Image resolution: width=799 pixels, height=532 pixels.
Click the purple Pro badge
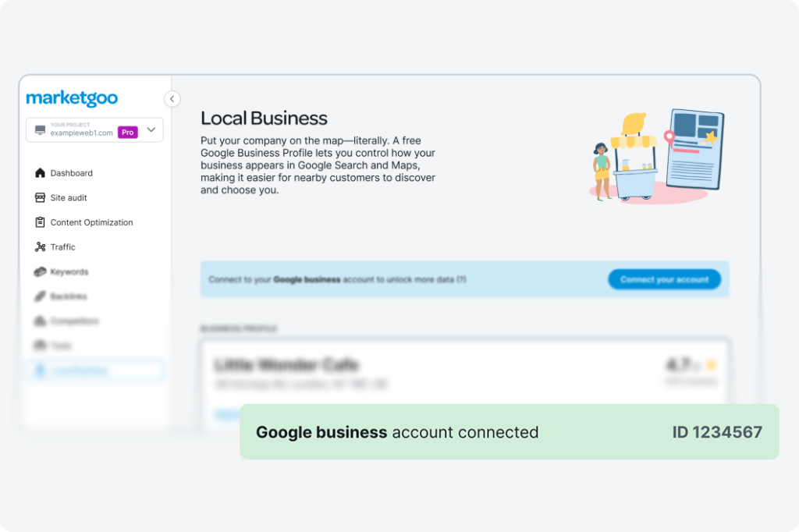coord(128,133)
